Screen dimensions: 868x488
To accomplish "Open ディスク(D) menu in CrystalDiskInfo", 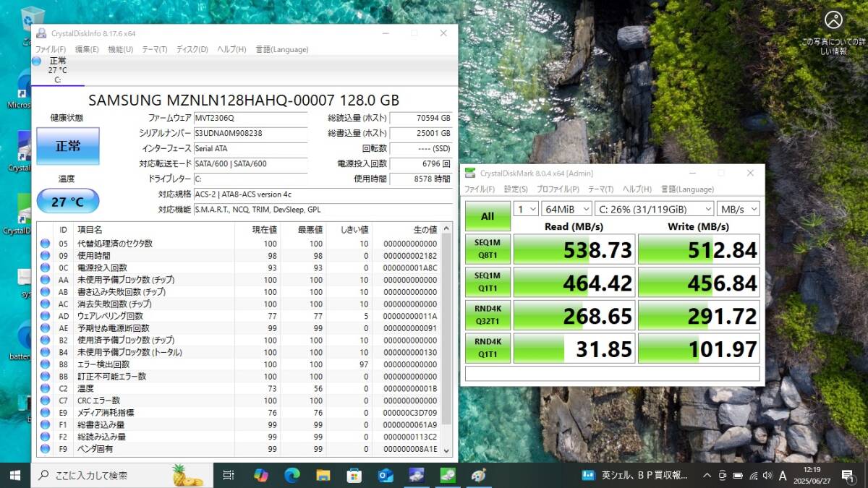I will point(192,49).
